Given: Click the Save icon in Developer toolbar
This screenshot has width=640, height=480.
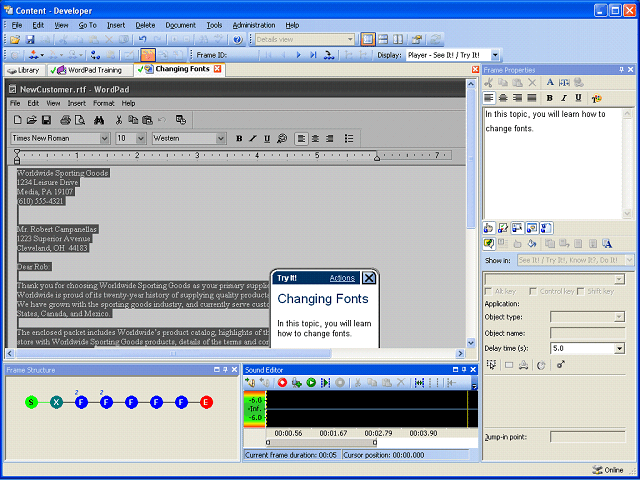Looking at the screenshot, I should pyautogui.click(x=30, y=40).
